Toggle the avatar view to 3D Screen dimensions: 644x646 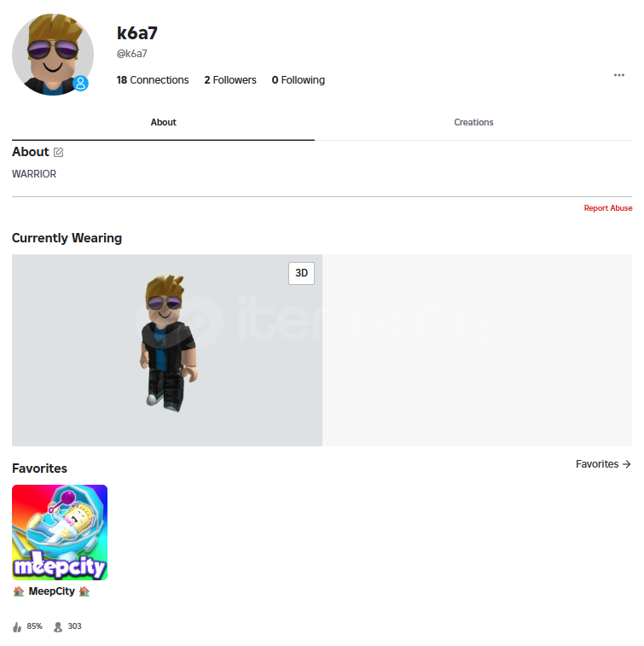[x=301, y=273]
